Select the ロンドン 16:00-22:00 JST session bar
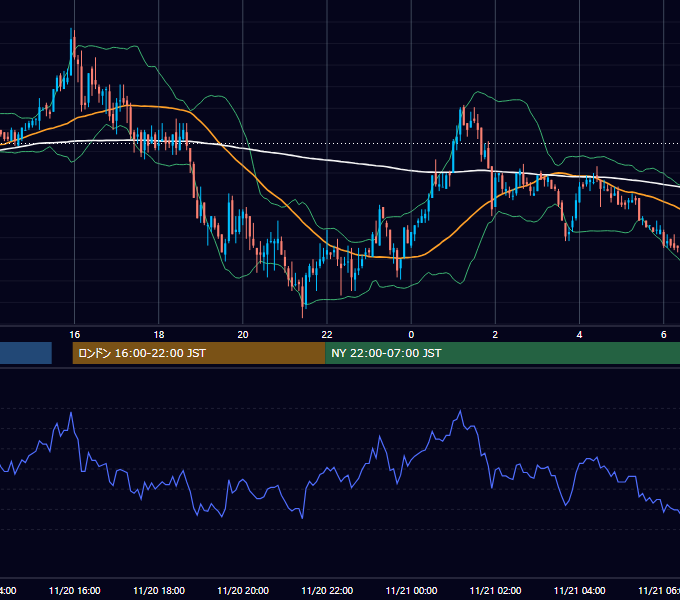The image size is (680, 600). [199, 353]
